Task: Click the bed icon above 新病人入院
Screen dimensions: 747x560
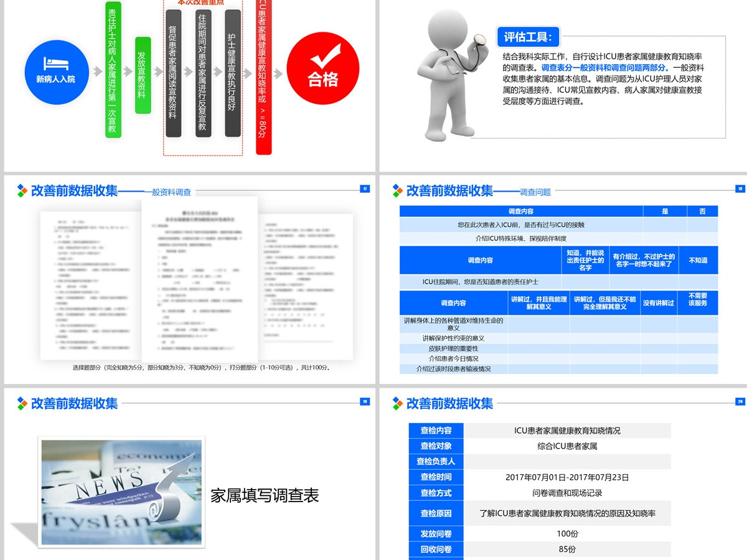Action: point(55,63)
